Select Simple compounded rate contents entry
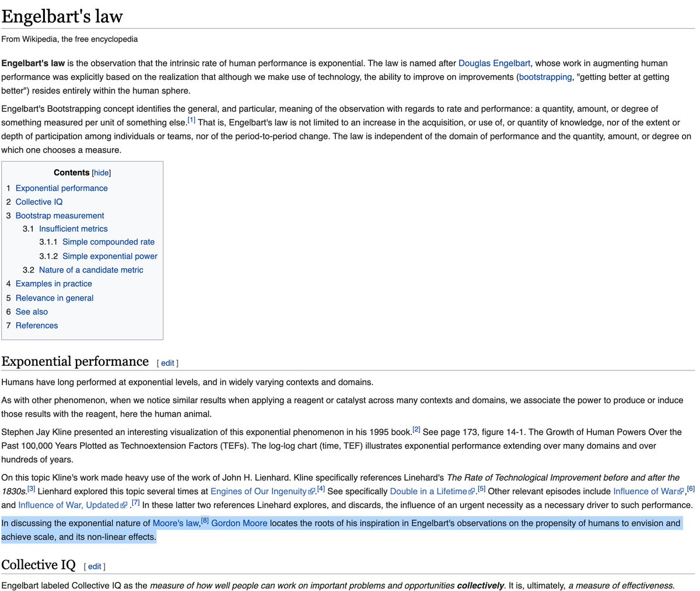 click(108, 242)
